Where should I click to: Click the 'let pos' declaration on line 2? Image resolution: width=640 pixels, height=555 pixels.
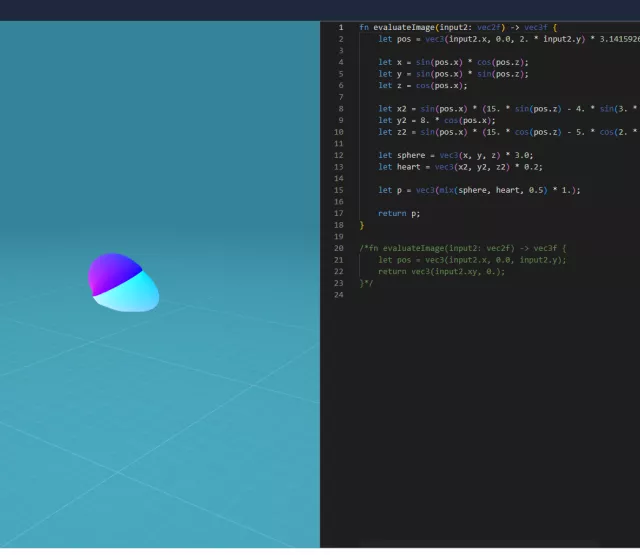394,39
